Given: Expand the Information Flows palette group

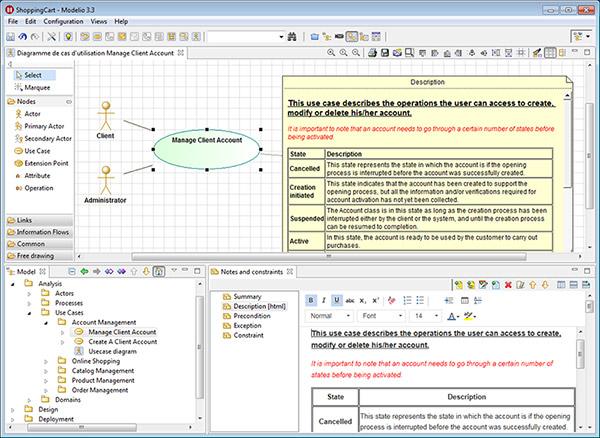Looking at the screenshot, I should [x=42, y=231].
